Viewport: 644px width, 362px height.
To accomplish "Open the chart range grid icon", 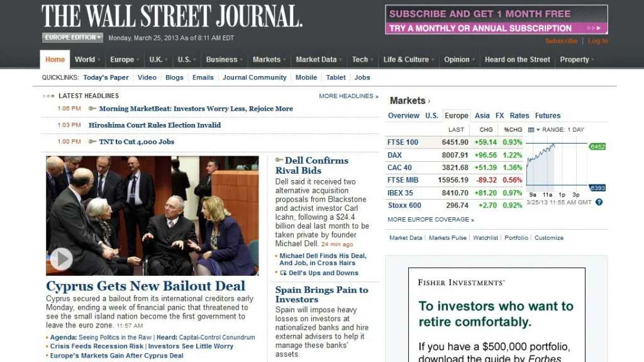I will (531, 130).
